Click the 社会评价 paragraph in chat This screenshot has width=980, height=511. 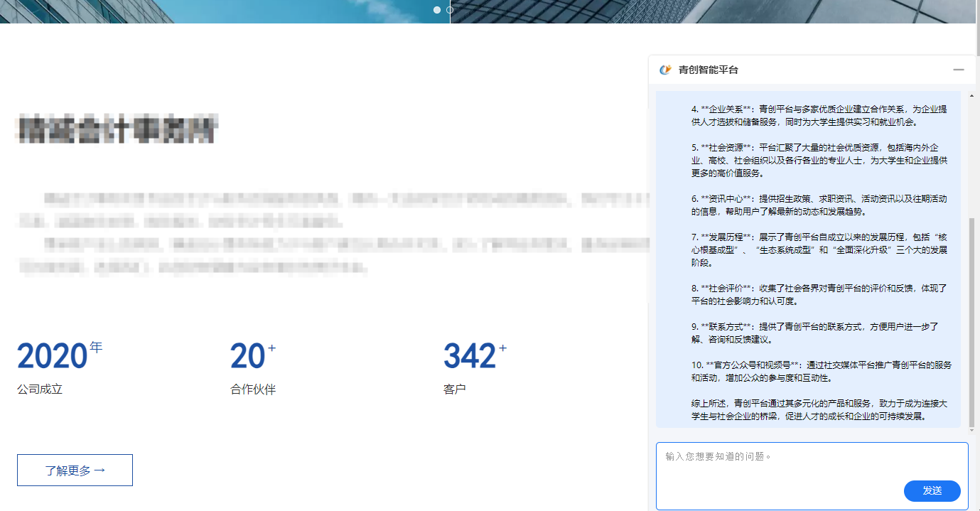click(x=819, y=294)
